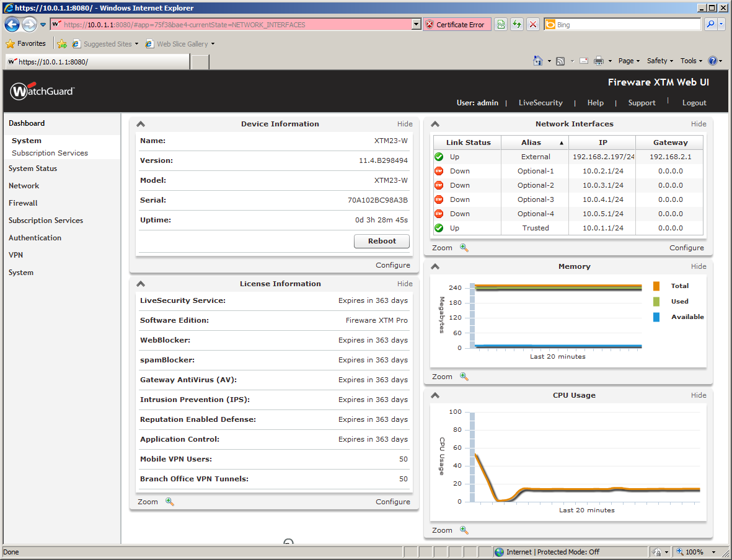732x560 pixels.
Task: Select Subscription Services under Dashboard
Action: [50, 153]
